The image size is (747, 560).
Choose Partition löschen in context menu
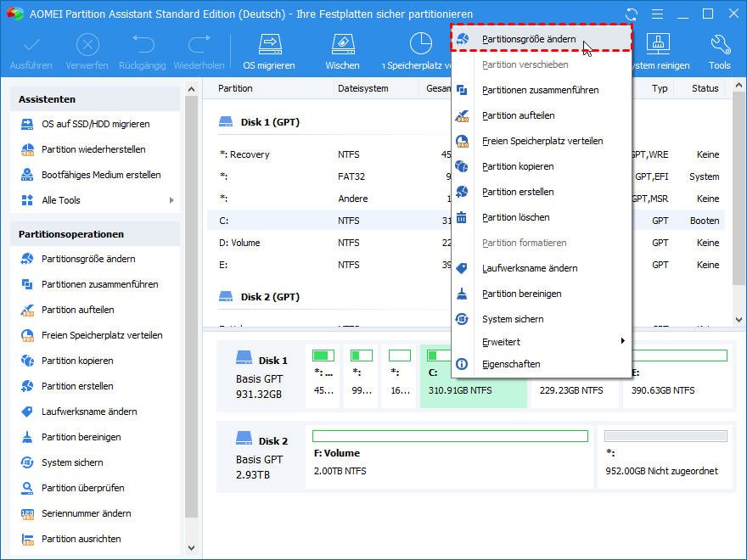pos(542,217)
